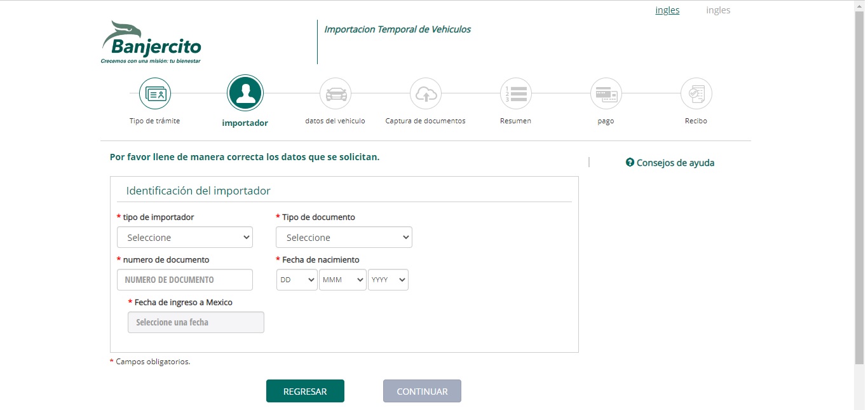The width and height of the screenshot is (868, 410).
Task: Click the active ingles language link
Action: 667,10
